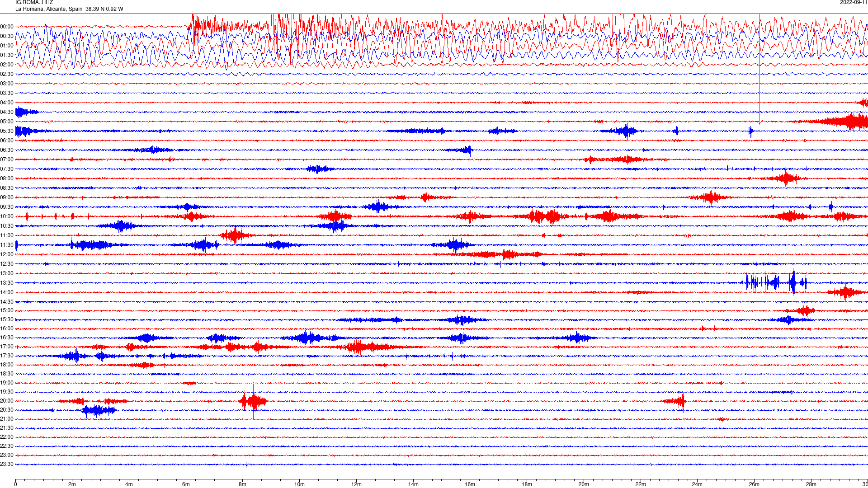Click the 14:30 trace time label
The width and height of the screenshot is (868, 488).
7,302
